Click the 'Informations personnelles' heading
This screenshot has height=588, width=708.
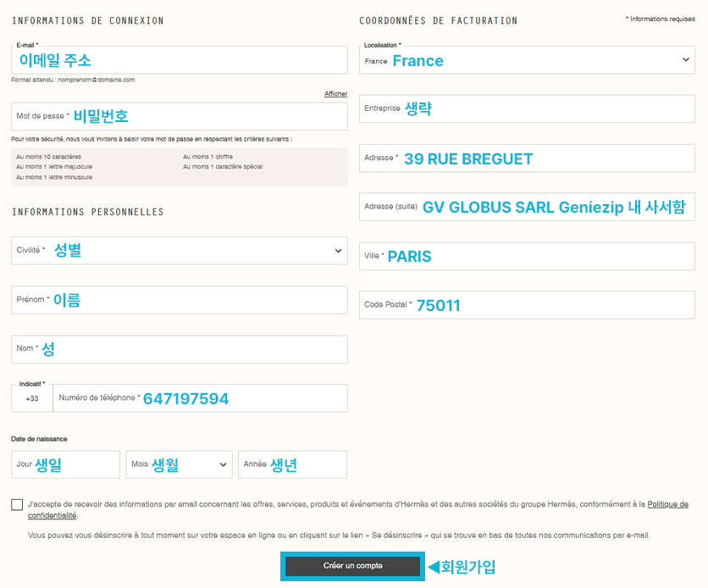click(87, 212)
